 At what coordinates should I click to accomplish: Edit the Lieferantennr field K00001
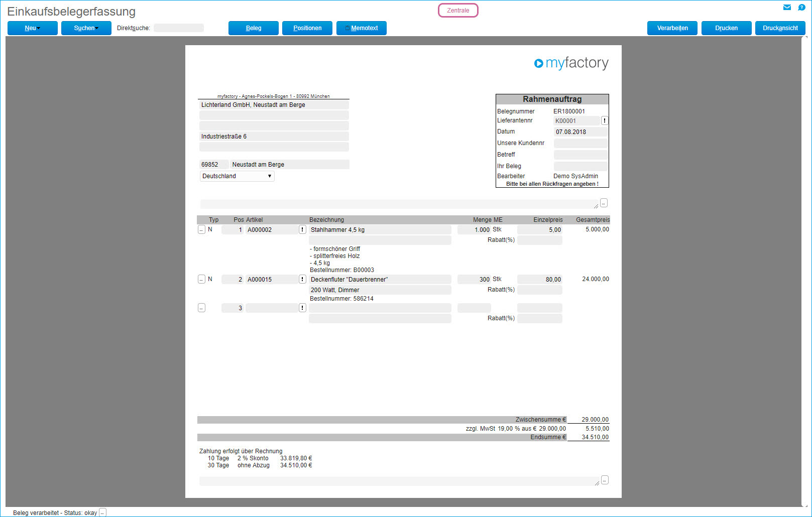577,121
